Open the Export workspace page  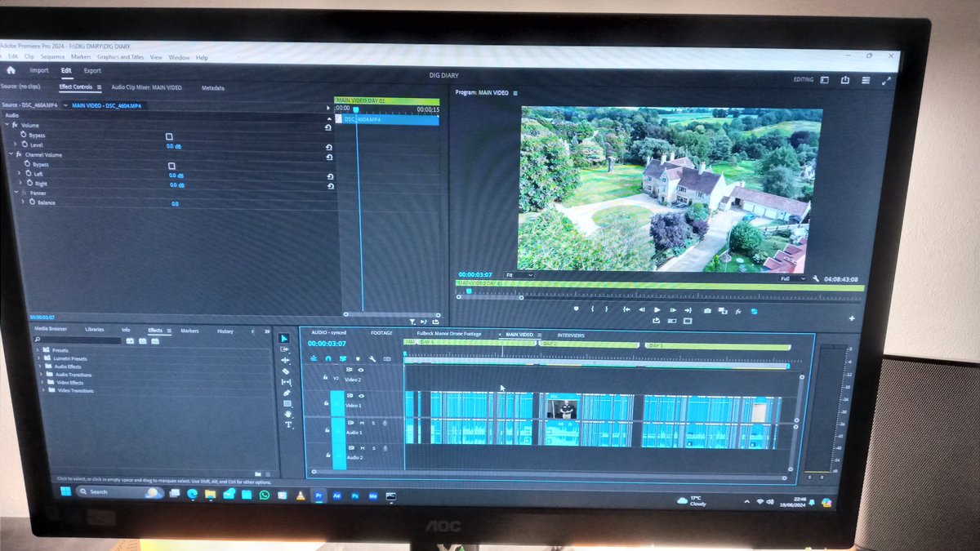click(92, 71)
